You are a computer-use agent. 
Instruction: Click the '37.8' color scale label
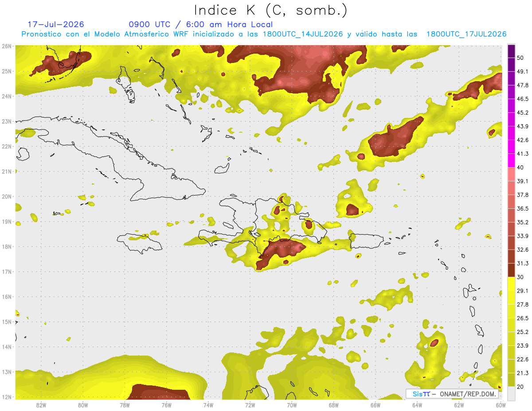click(x=523, y=195)
